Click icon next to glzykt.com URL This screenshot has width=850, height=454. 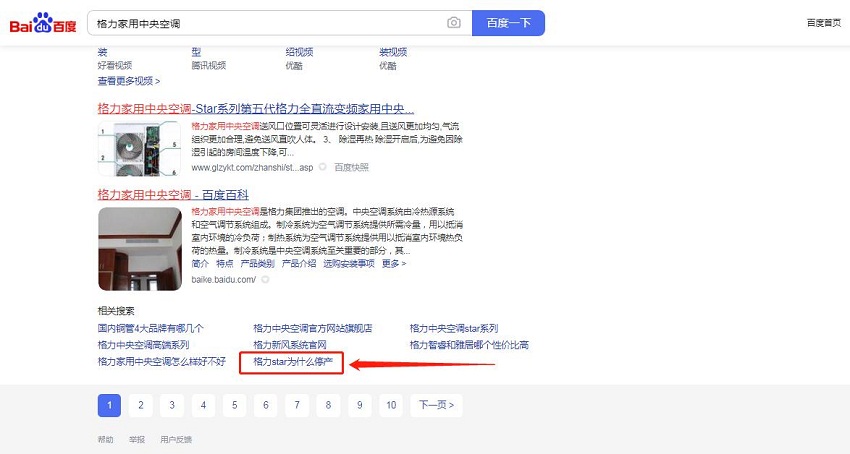click(x=323, y=167)
